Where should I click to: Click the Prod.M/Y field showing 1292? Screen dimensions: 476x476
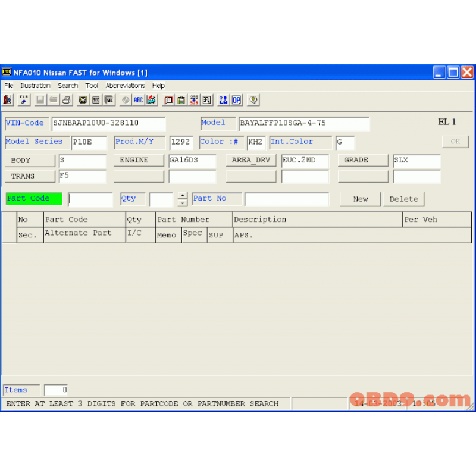coord(181,143)
